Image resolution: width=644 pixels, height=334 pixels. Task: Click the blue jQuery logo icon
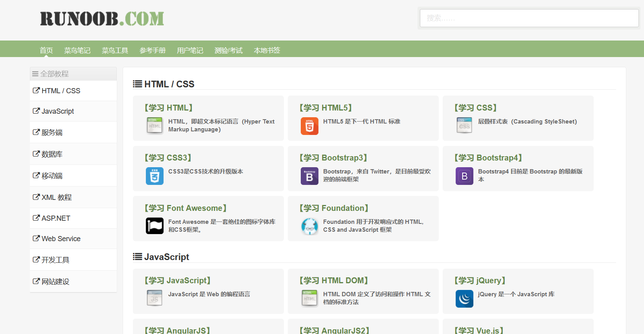[x=464, y=299]
